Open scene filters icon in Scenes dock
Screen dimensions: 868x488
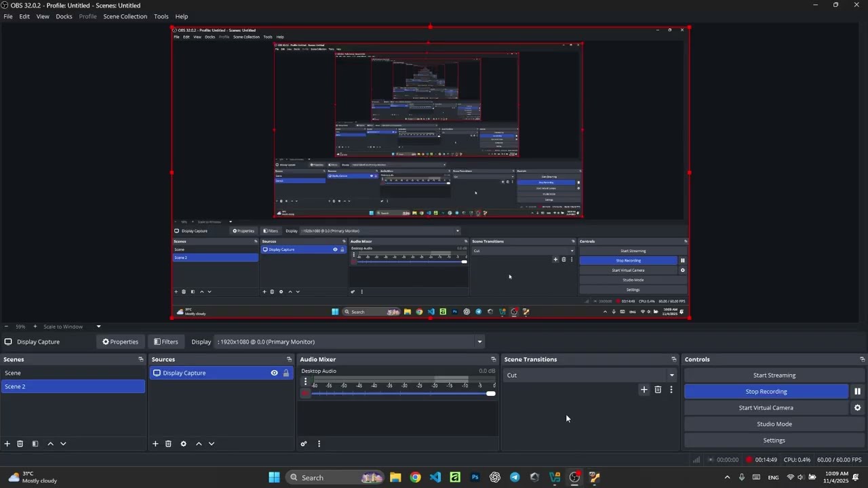pos(35,444)
